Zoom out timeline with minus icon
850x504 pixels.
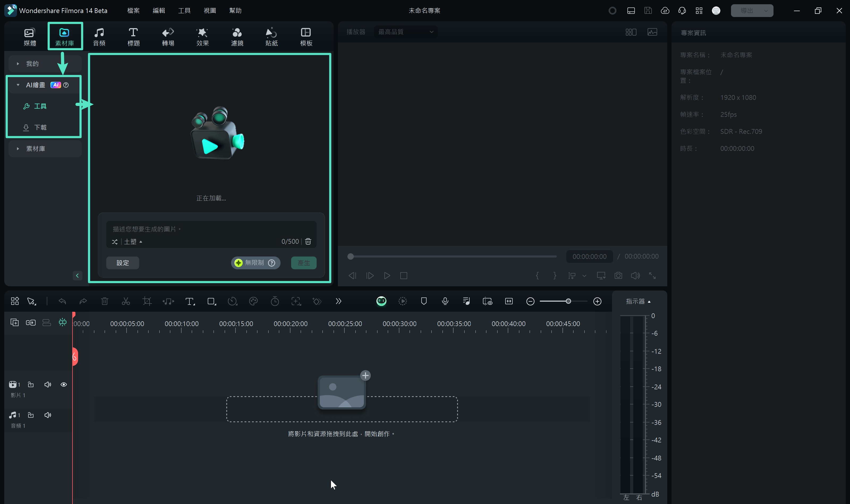530,301
